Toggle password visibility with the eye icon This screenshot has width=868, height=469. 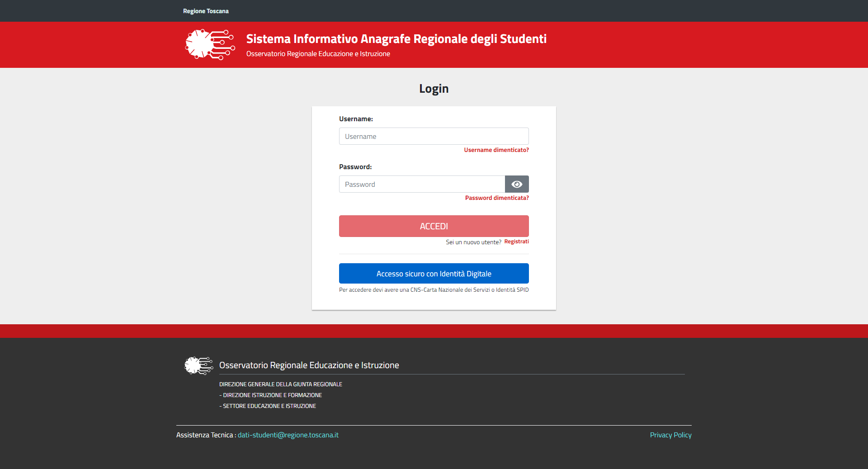coord(517,184)
